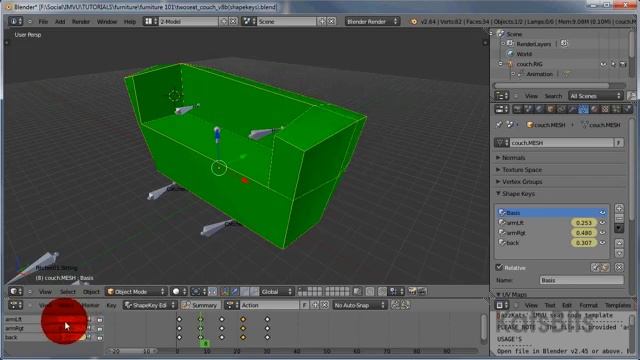This screenshot has width=640, height=360.
Task: Open the pivot point selector in viewport header
Action: click(x=198, y=291)
